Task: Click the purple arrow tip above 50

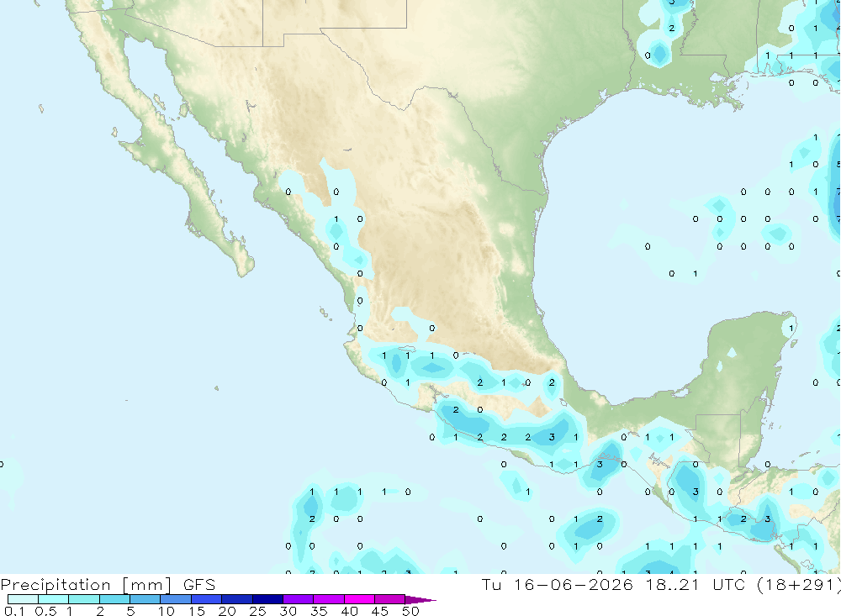Action: point(421,600)
